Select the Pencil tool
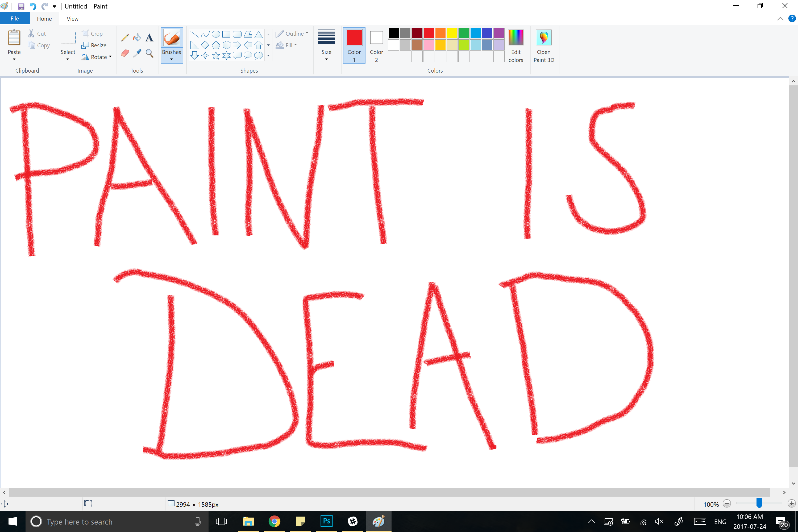 click(x=125, y=37)
